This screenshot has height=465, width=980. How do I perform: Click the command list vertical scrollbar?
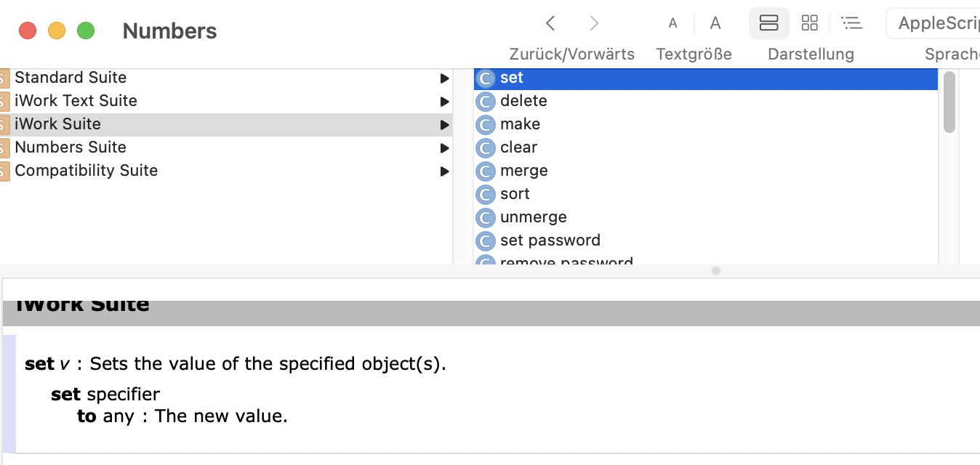949,102
